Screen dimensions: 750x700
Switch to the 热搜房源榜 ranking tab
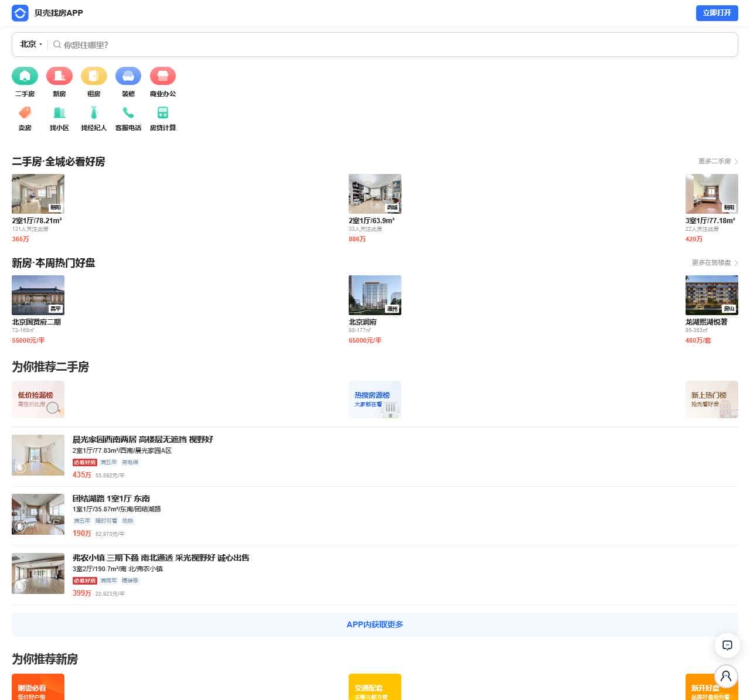click(x=375, y=399)
